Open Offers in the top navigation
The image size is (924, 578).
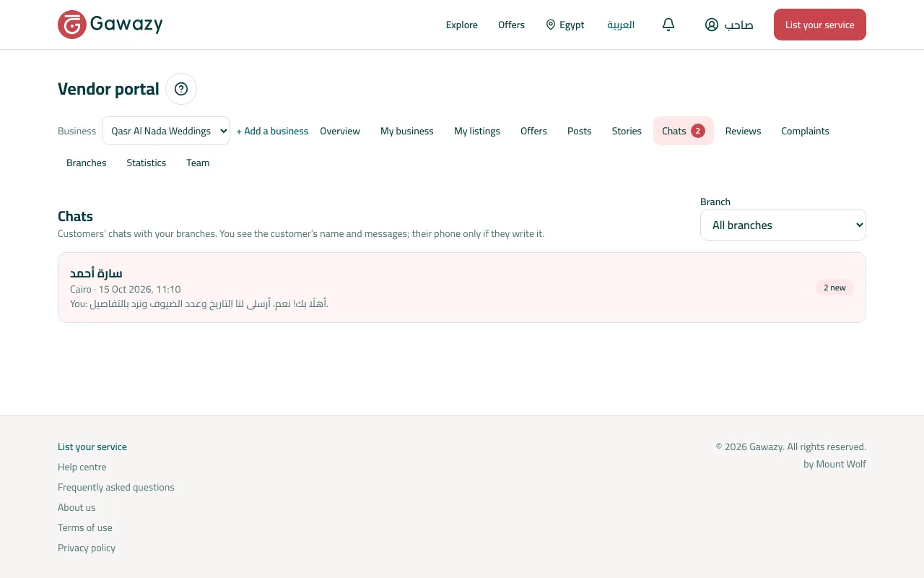[x=511, y=25]
